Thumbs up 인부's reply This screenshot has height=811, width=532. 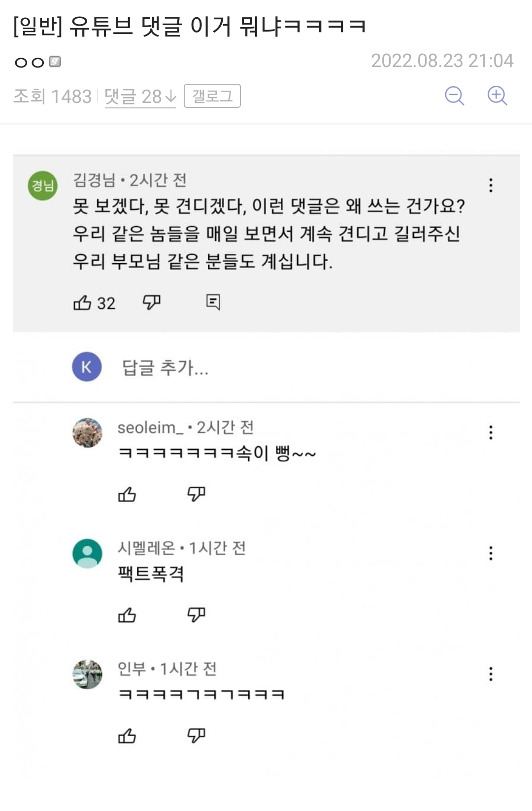point(127,736)
